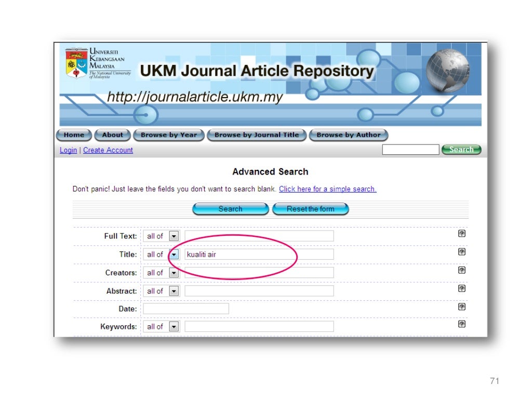532x399 pixels.
Task: Focus the Date input field
Action: tap(186, 309)
